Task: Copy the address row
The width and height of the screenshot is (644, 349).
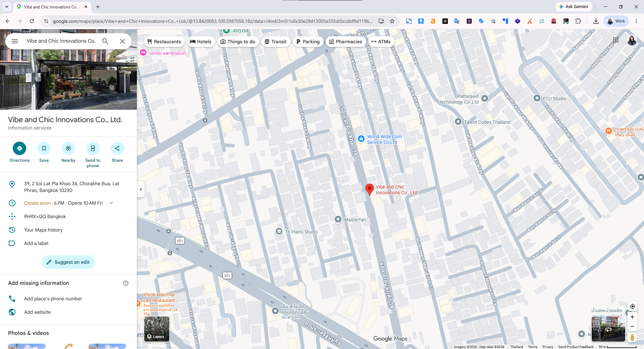Action: coord(68,187)
